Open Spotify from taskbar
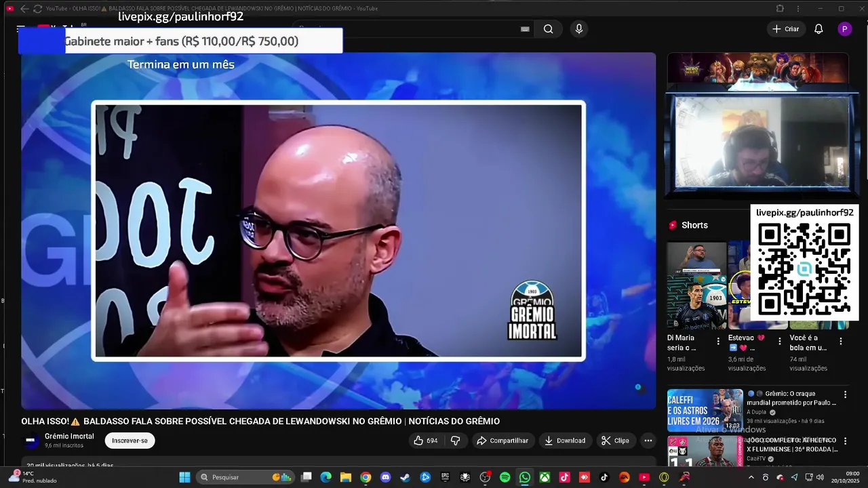Screen dimensions: 868x488 [x=505, y=477]
